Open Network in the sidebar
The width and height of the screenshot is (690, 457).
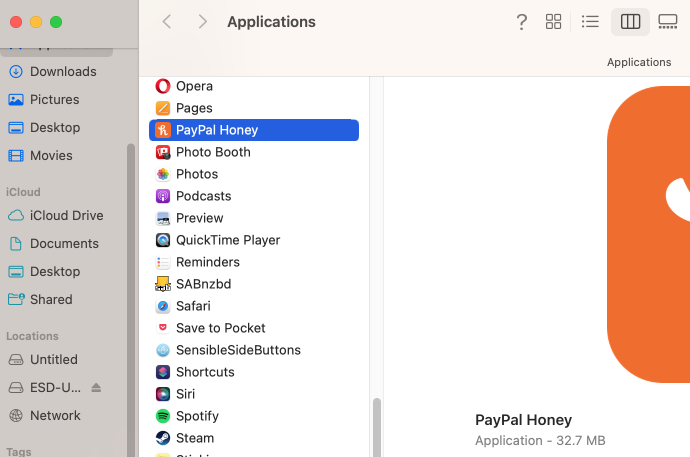point(55,415)
